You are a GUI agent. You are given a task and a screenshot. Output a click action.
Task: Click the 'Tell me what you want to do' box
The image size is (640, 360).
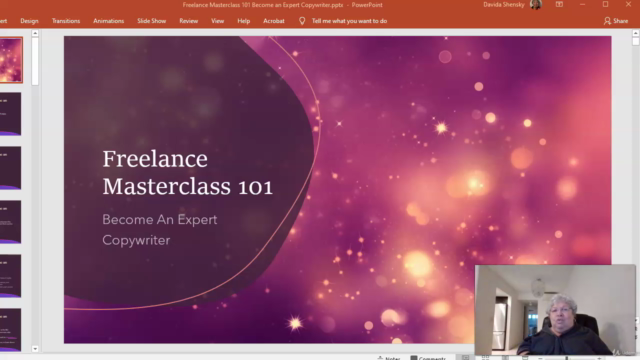click(349, 21)
